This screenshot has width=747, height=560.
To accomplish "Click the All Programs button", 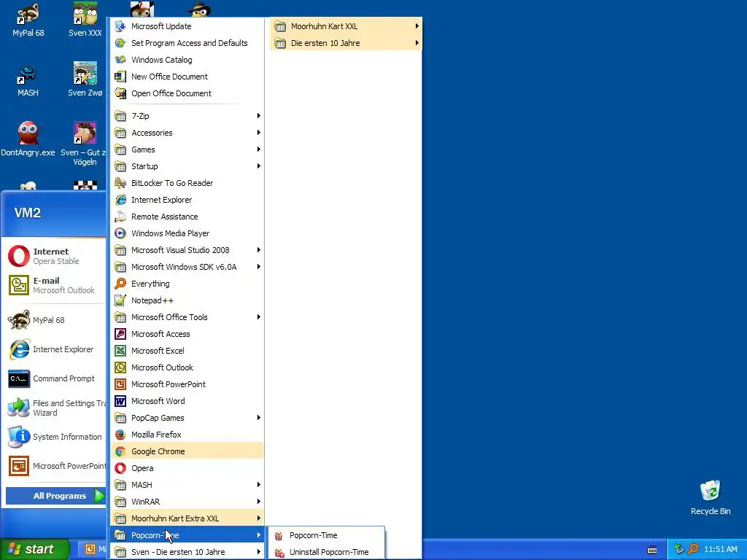I will (55, 496).
